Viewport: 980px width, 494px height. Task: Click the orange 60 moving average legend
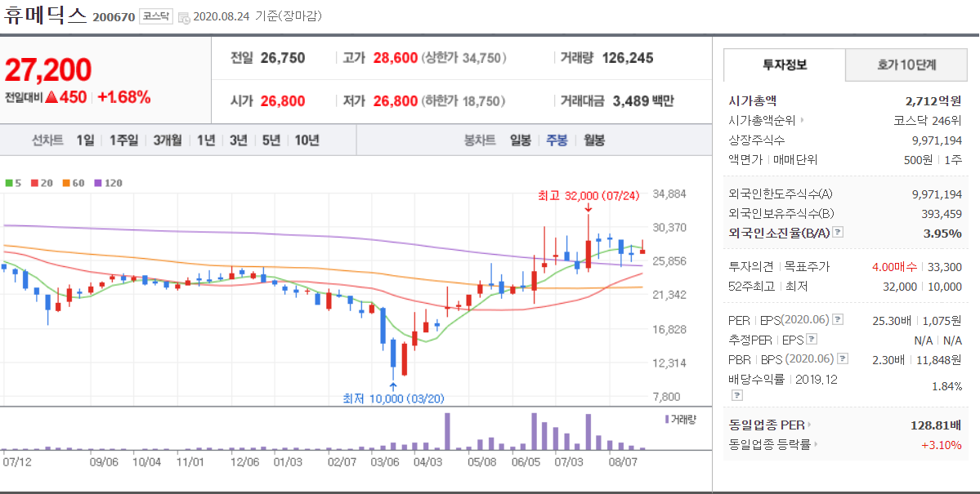[x=73, y=183]
